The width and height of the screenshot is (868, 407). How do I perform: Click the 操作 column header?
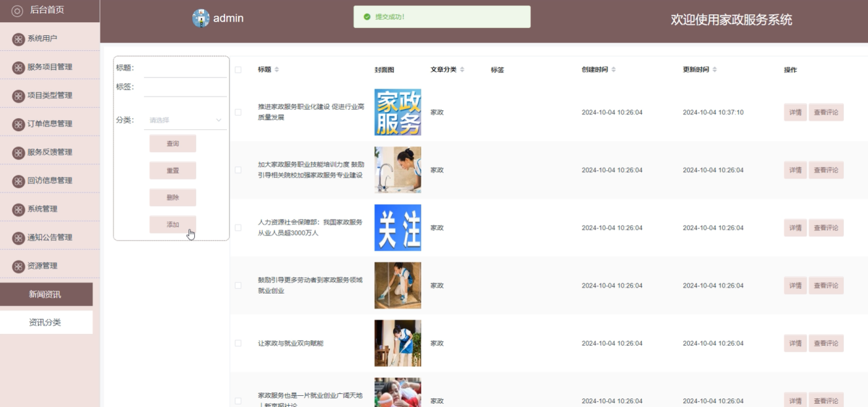pyautogui.click(x=790, y=70)
